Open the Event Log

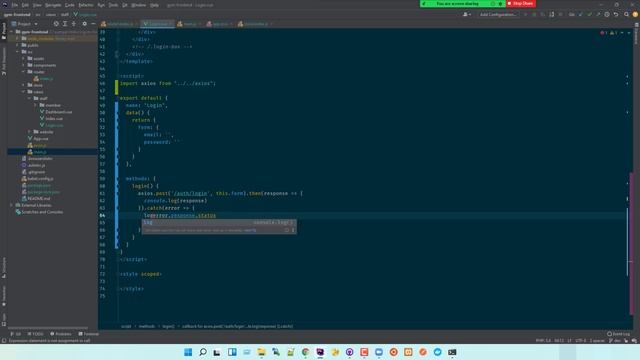pos(618,334)
